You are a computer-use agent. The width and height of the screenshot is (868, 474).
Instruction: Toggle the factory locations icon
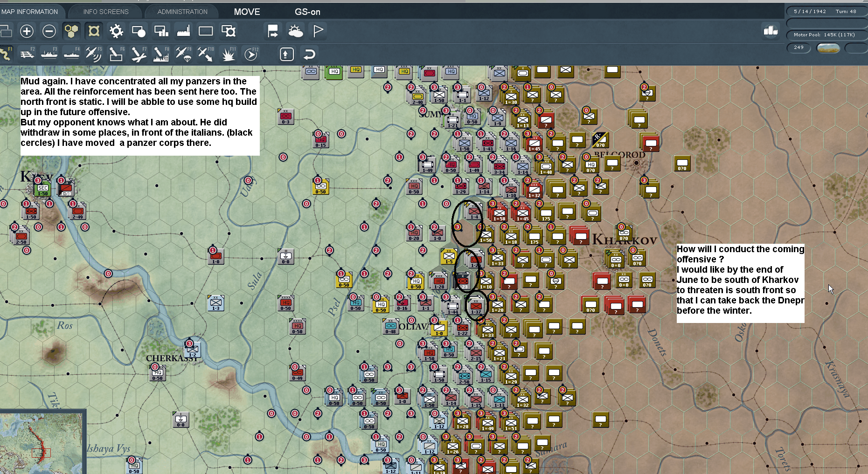click(183, 31)
